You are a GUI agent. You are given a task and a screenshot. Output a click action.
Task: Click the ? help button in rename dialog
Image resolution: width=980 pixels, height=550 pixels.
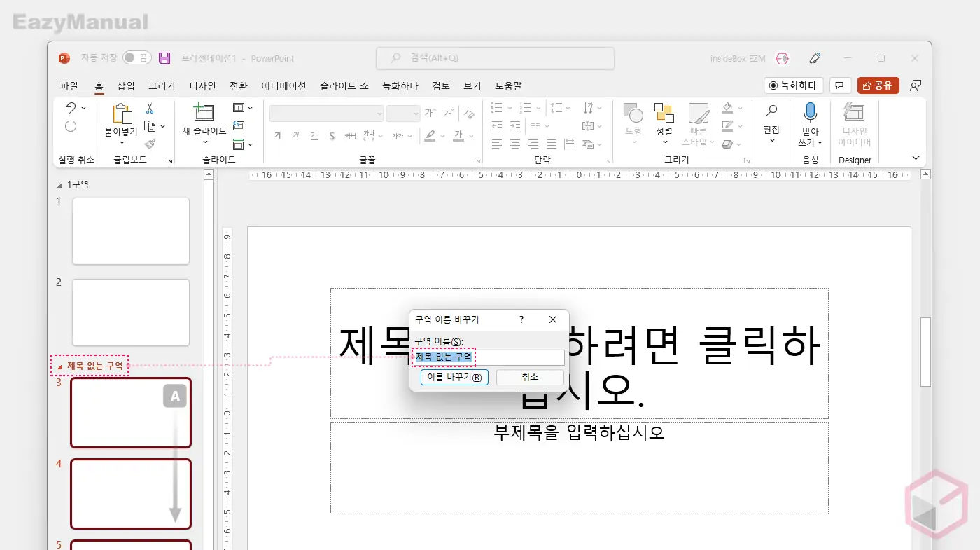click(x=521, y=319)
